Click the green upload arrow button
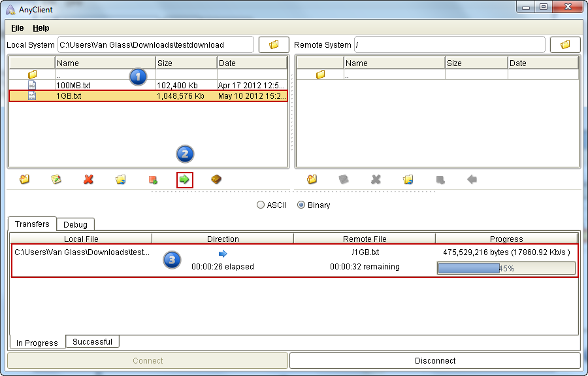The image size is (588, 376). (184, 179)
